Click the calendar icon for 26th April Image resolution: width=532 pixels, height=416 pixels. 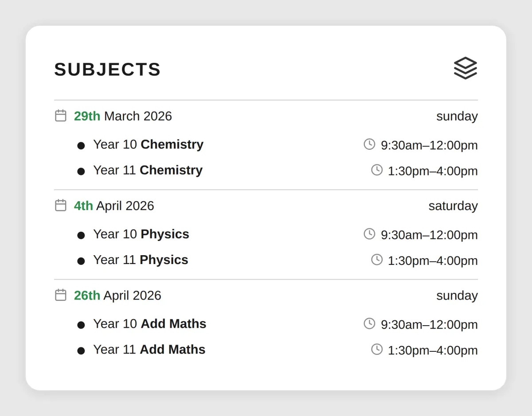(61, 295)
